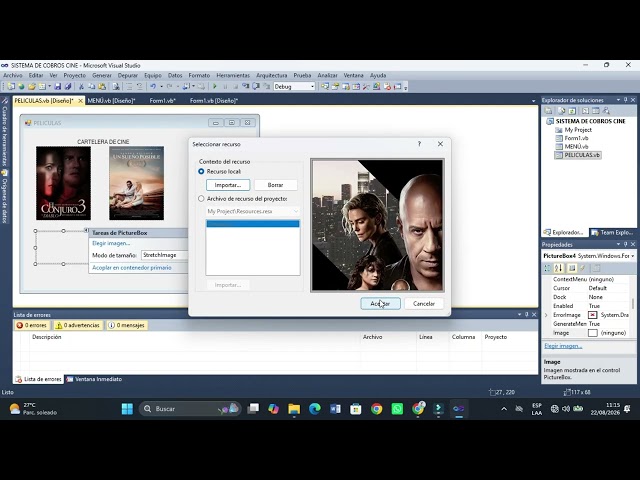Select the Recurso local radio button
640x480 pixels.
[x=201, y=171]
